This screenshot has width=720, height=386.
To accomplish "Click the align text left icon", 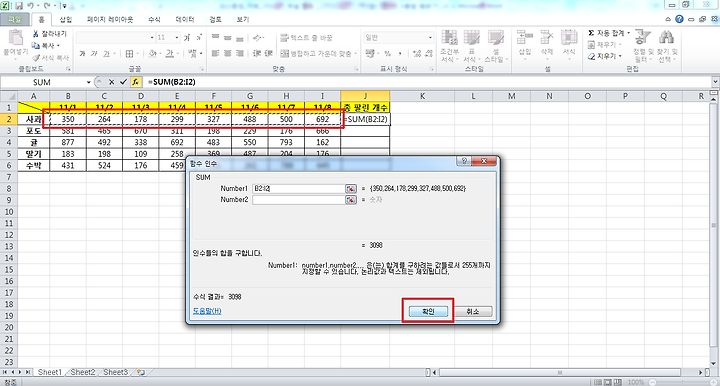I will pos(215,54).
